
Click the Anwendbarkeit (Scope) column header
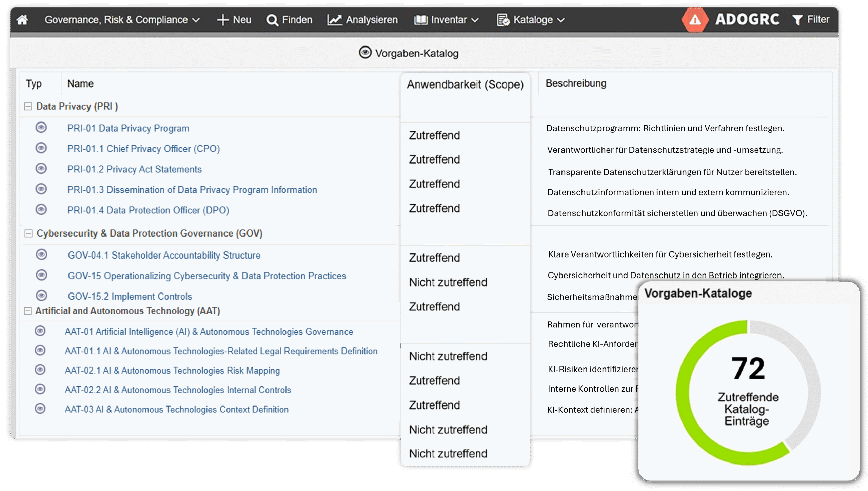tap(465, 84)
